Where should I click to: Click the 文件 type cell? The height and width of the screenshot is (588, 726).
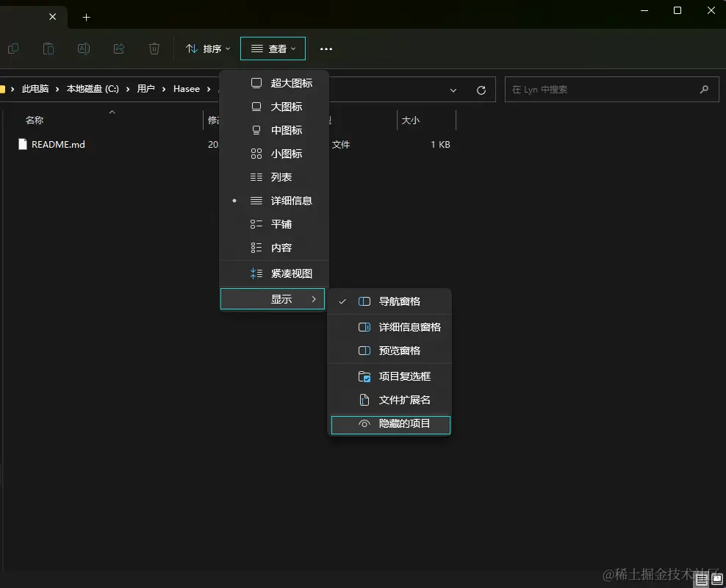[x=341, y=145]
